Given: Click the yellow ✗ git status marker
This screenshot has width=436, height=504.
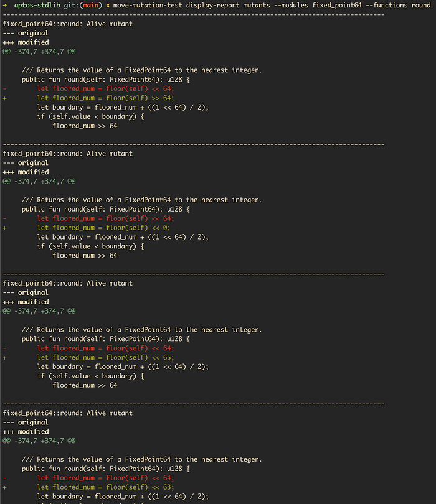Looking at the screenshot, I should pos(108,5).
